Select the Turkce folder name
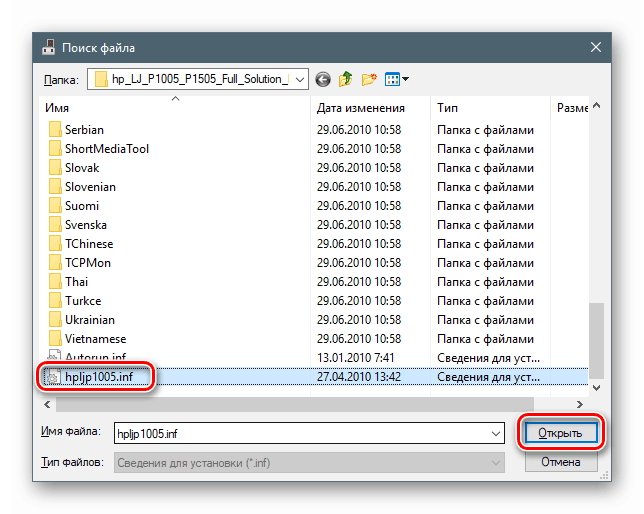The height and width of the screenshot is (514, 644). pos(83,301)
